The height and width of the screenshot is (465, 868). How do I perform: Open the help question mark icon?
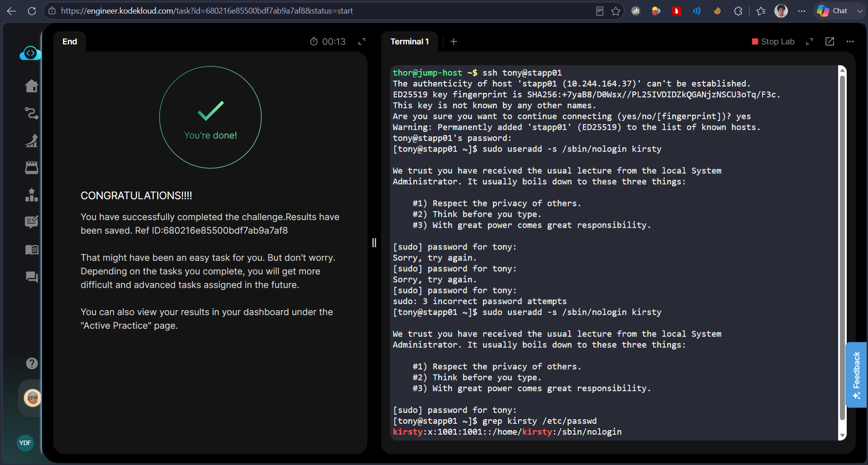click(32, 363)
